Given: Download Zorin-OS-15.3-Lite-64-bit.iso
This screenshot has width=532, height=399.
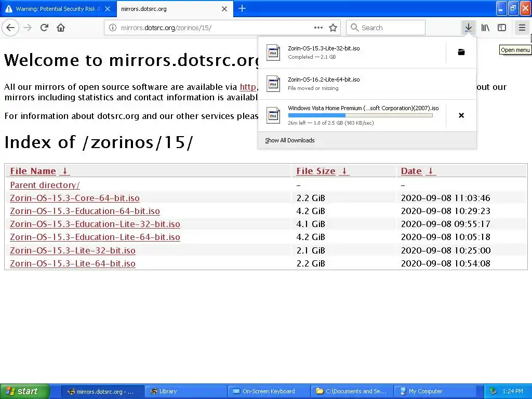Looking at the screenshot, I should 73,263.
